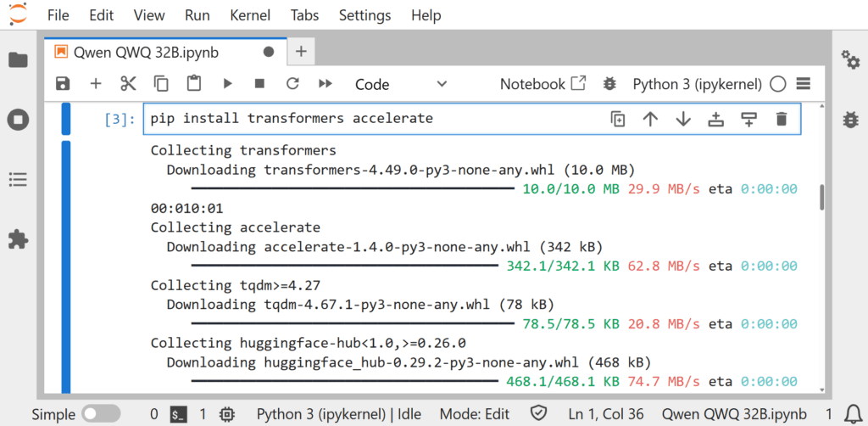
Task: Cut the selected cell with scissors icon
Action: tap(128, 83)
